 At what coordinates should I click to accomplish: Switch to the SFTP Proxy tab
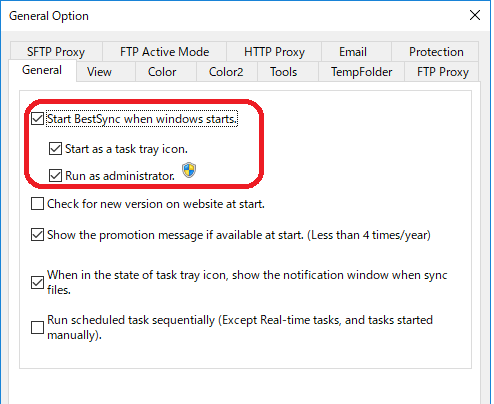coord(56,52)
